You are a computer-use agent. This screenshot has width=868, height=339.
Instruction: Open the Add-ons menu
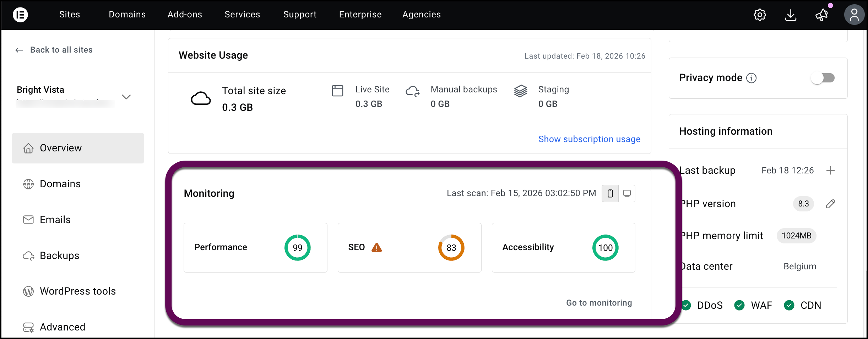pyautogui.click(x=185, y=15)
